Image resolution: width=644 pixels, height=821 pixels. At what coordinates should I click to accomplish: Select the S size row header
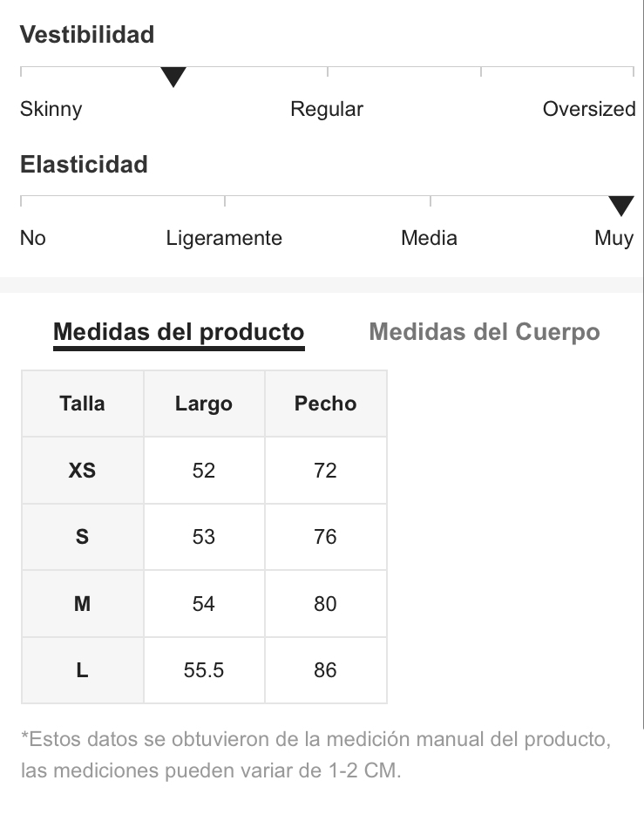[x=82, y=537]
